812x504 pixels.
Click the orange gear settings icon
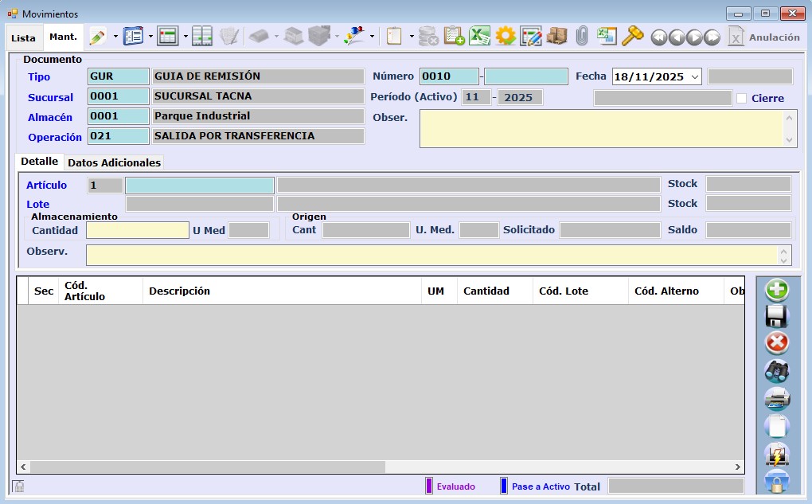tap(505, 37)
